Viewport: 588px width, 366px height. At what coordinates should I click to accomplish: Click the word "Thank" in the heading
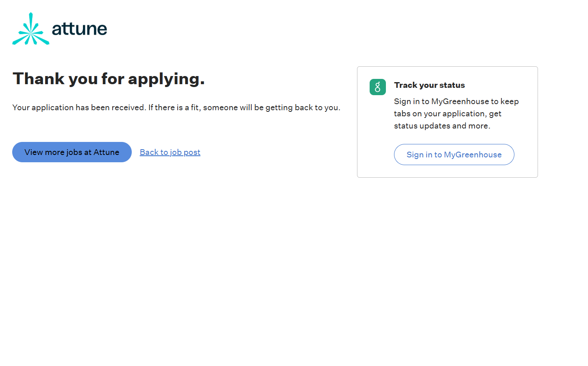pyautogui.click(x=39, y=78)
